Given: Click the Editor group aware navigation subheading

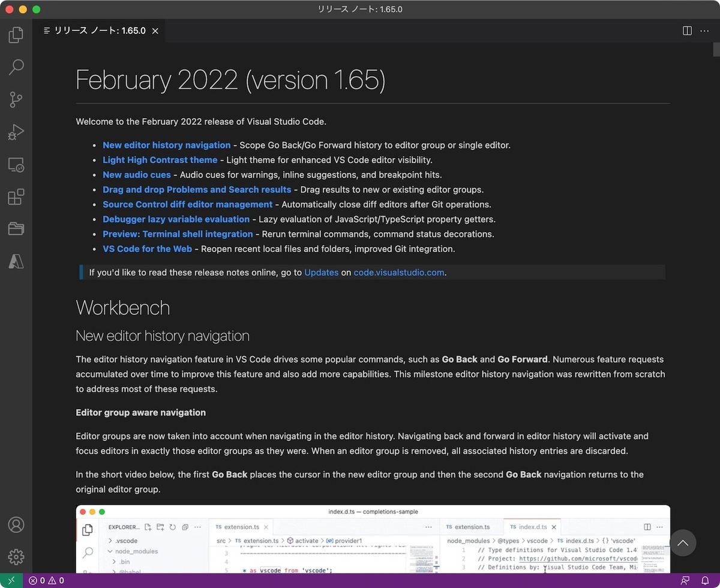Looking at the screenshot, I should pos(141,413).
